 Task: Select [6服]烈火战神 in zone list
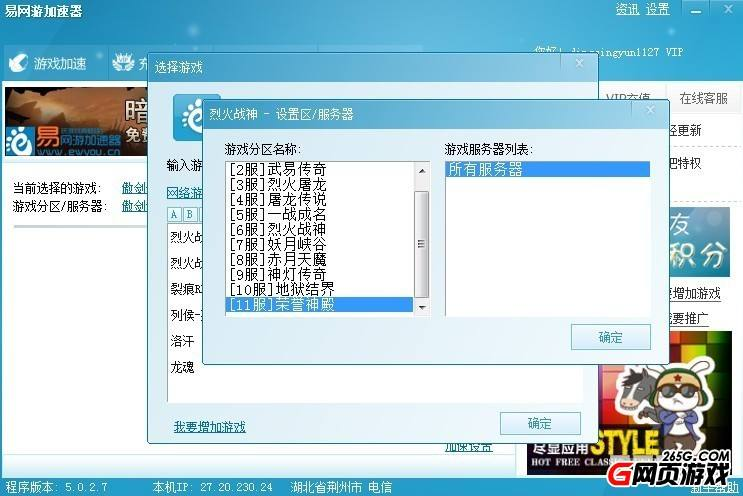(x=319, y=229)
